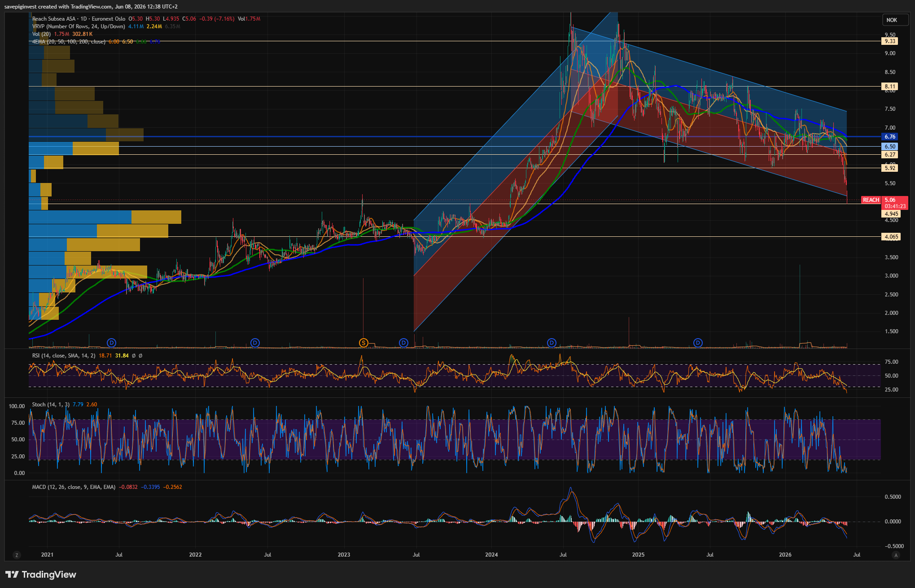Click the NOK currency button
The width and height of the screenshot is (915, 588).
pos(895,20)
